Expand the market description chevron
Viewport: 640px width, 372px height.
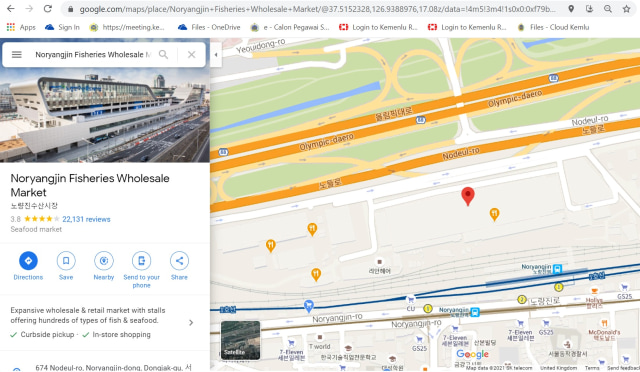point(191,323)
